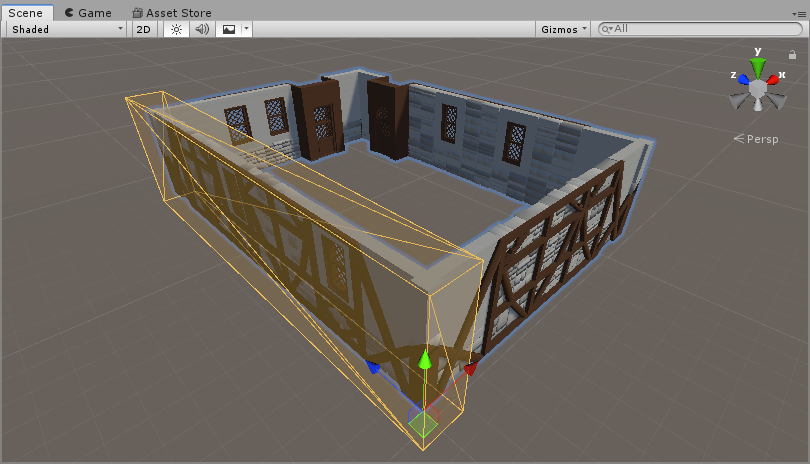This screenshot has width=810, height=464.
Task: Open the Asset Store tab
Action: click(171, 13)
